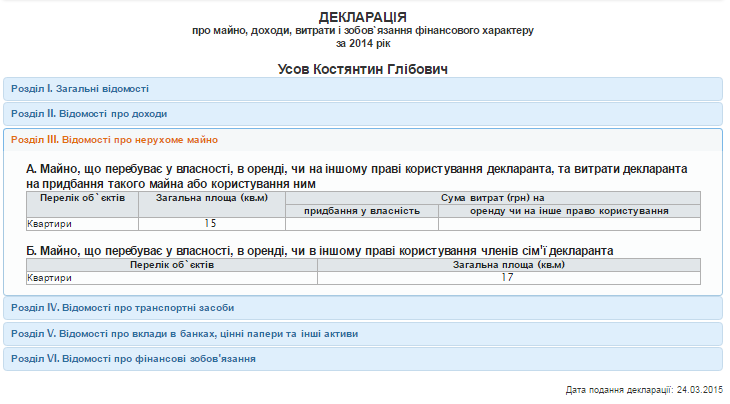
Task: Click header 'Сума витрат (грн) на'
Action: tap(493, 198)
